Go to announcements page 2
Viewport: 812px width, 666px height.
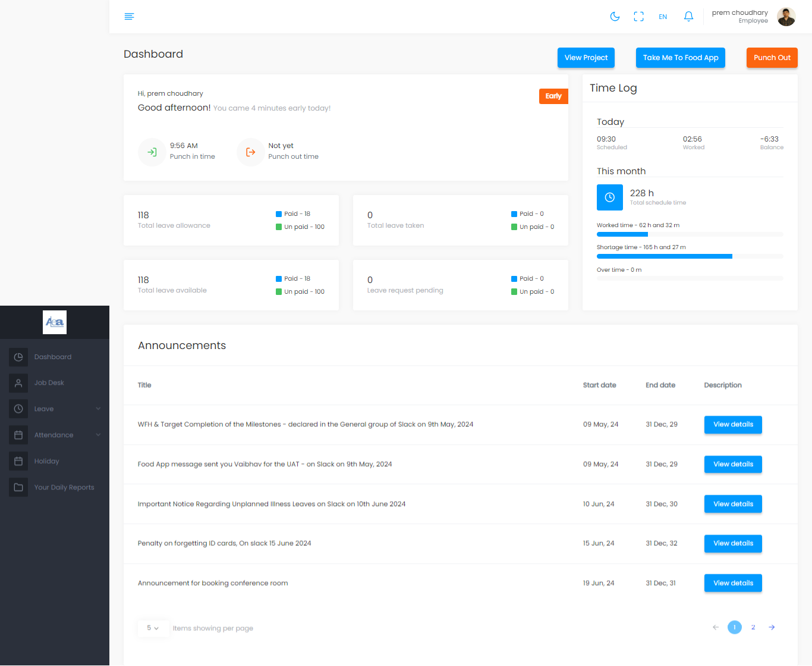point(753,627)
